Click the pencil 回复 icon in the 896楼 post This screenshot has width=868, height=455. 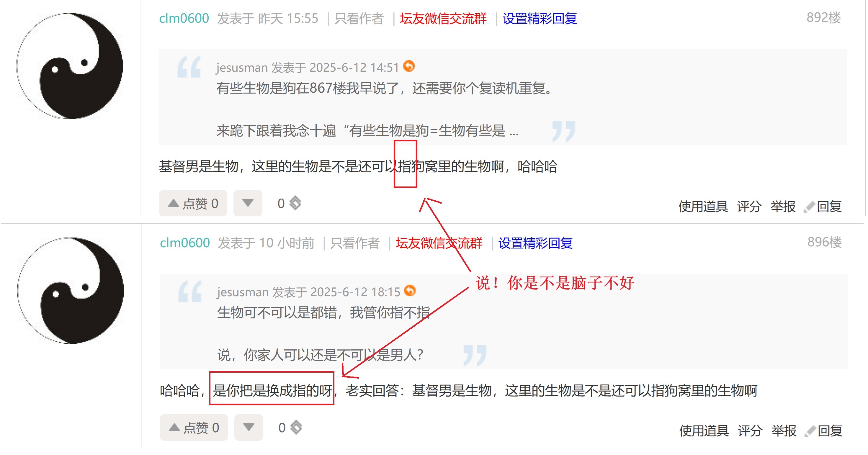[810, 431]
